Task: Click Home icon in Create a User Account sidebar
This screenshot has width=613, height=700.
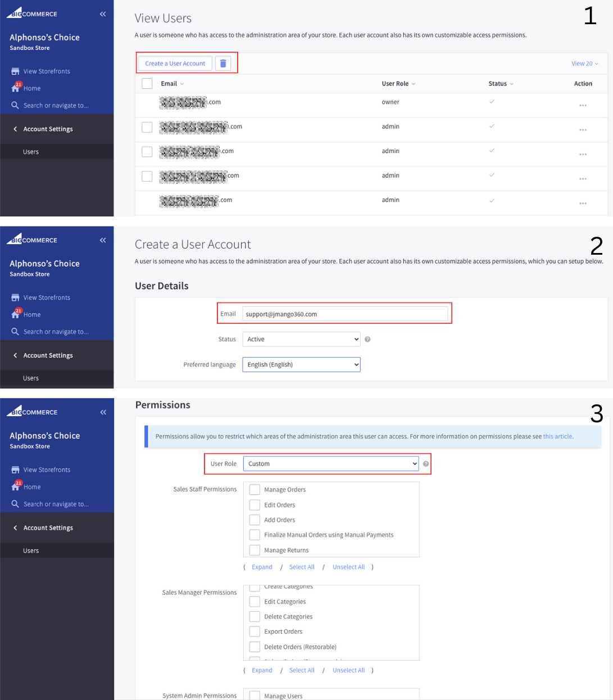Action: [16, 314]
